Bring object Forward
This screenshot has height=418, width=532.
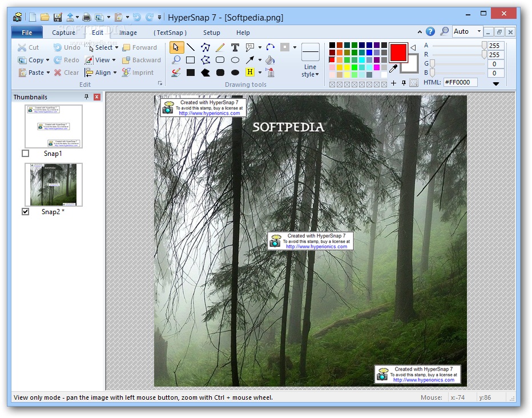[140, 47]
